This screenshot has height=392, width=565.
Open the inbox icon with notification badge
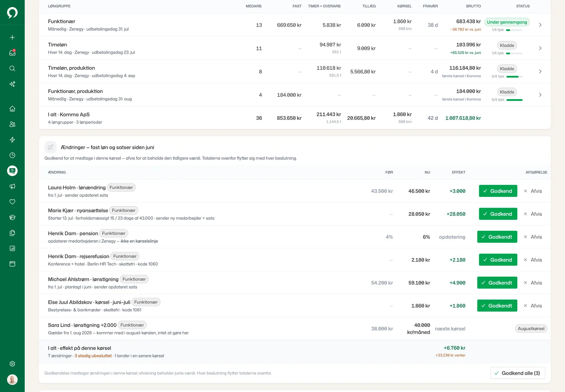point(12,53)
